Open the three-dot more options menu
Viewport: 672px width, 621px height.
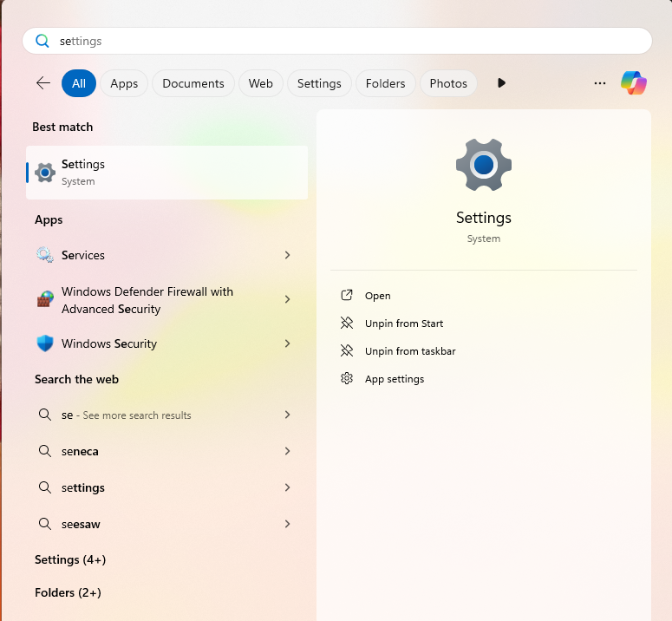[600, 83]
